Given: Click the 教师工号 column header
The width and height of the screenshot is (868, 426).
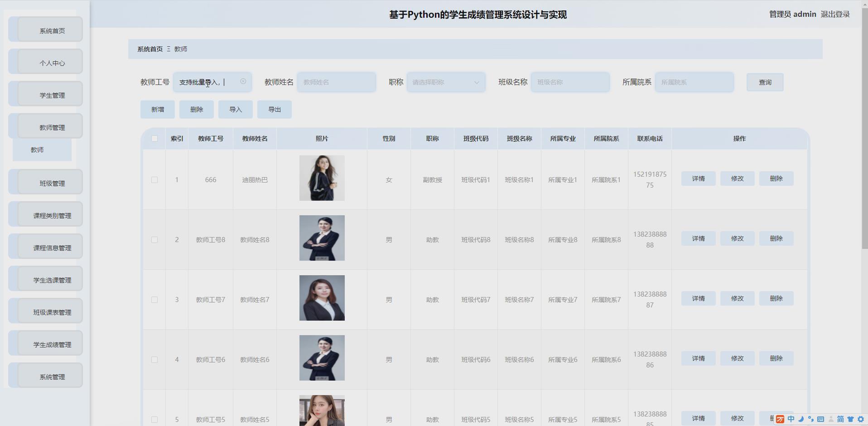Looking at the screenshot, I should [211, 139].
